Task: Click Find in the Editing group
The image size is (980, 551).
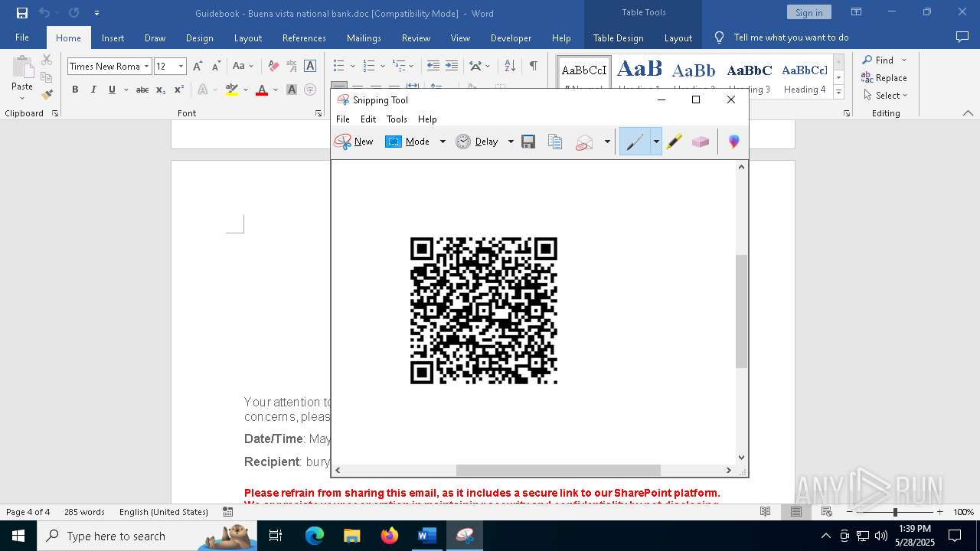Action: (x=877, y=60)
